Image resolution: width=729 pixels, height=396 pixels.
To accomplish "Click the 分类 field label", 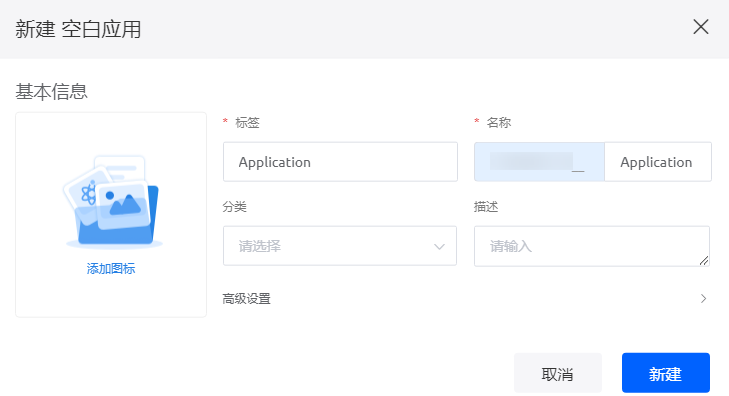I will pos(234,207).
